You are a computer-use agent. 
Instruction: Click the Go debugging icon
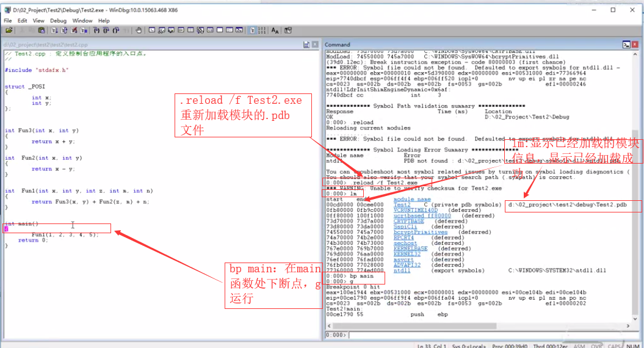click(x=54, y=31)
